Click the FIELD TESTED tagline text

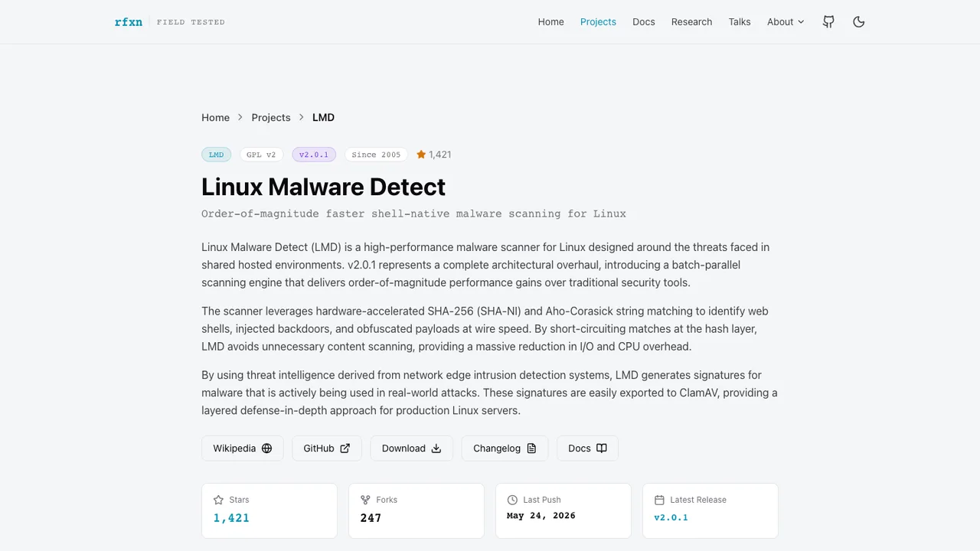click(191, 22)
